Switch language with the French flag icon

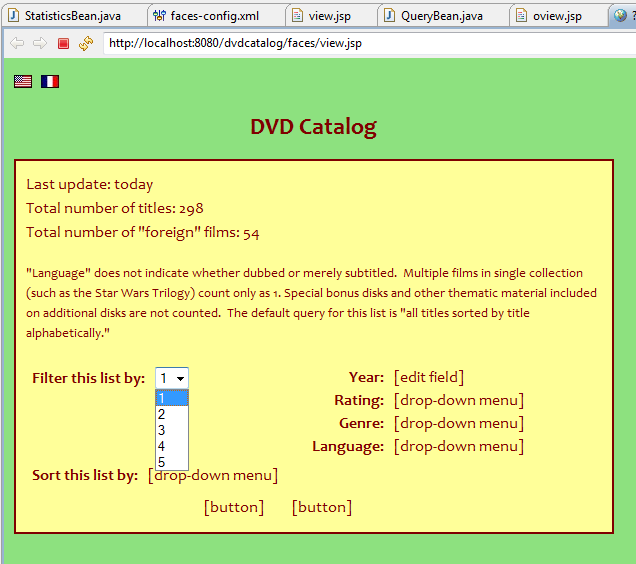[50, 82]
